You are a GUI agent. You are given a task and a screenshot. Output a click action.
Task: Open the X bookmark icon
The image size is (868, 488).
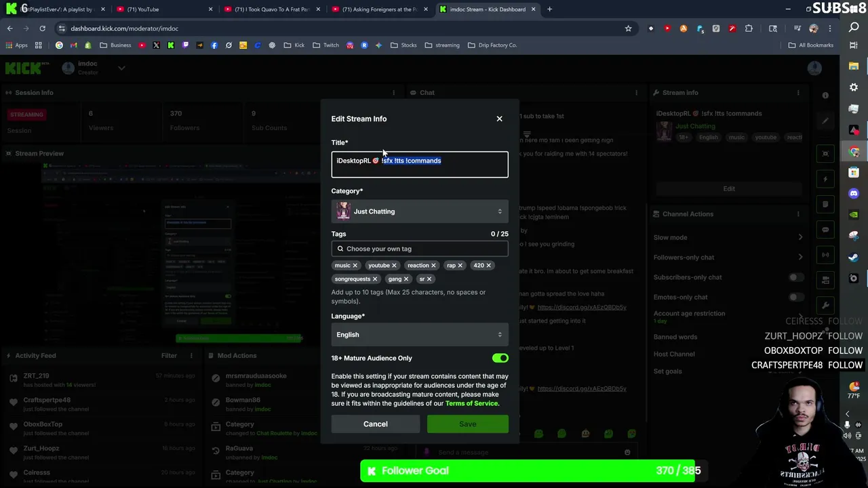[x=156, y=45]
